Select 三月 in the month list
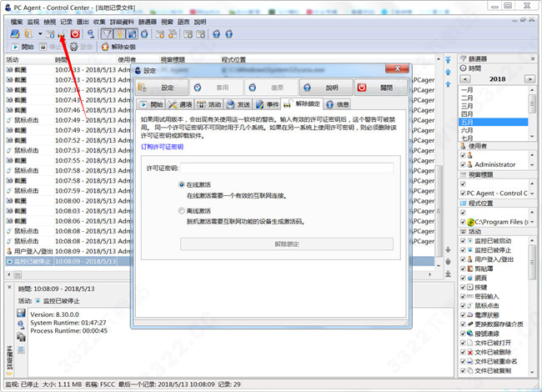The image size is (542, 392). pos(494,106)
